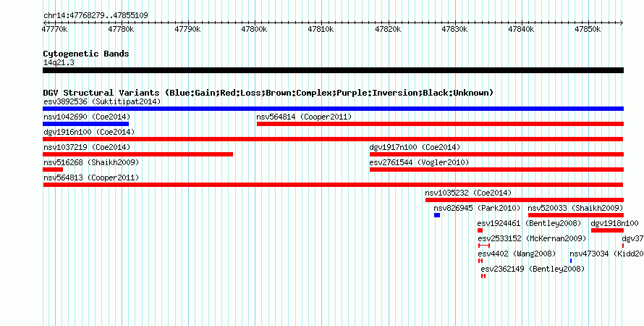The height and width of the screenshot is (326, 644).
Task: Click the chr14:47768279..47855109 region label
Action: [x=96, y=16]
